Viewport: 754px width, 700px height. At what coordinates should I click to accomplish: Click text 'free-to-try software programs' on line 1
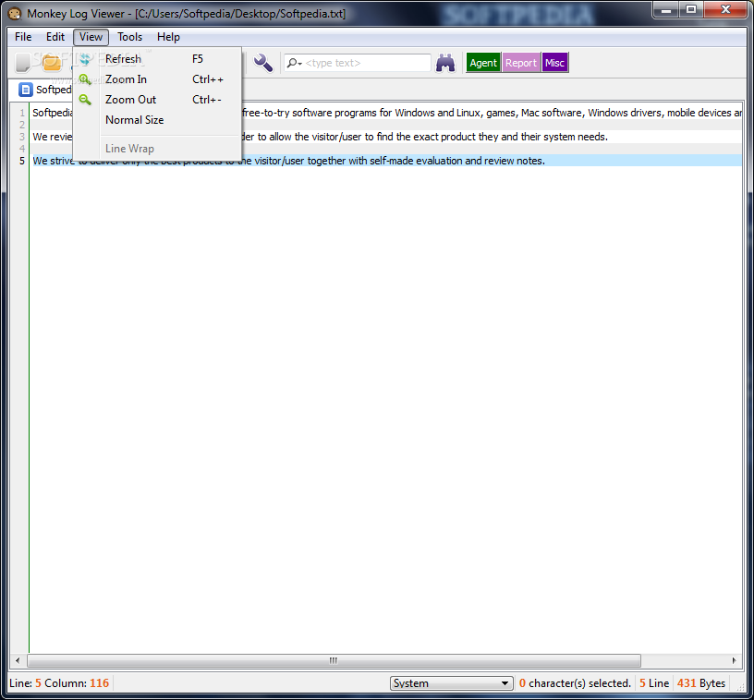(x=310, y=113)
